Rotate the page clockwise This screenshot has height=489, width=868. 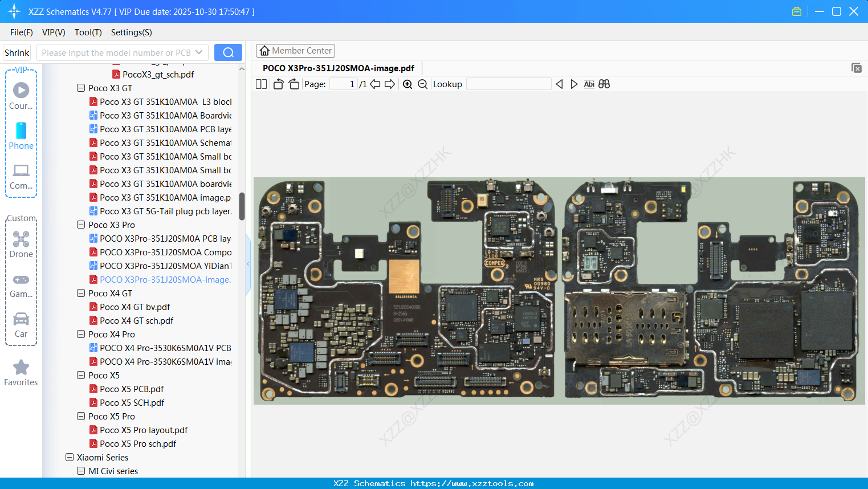coord(294,84)
